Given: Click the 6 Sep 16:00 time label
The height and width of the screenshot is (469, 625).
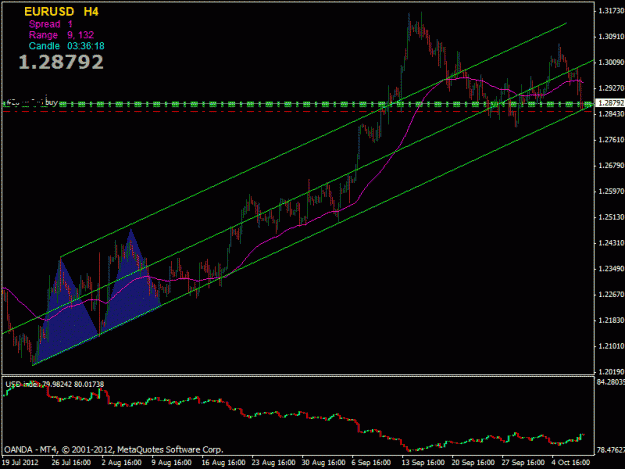Looking at the screenshot, I should pos(371,463).
